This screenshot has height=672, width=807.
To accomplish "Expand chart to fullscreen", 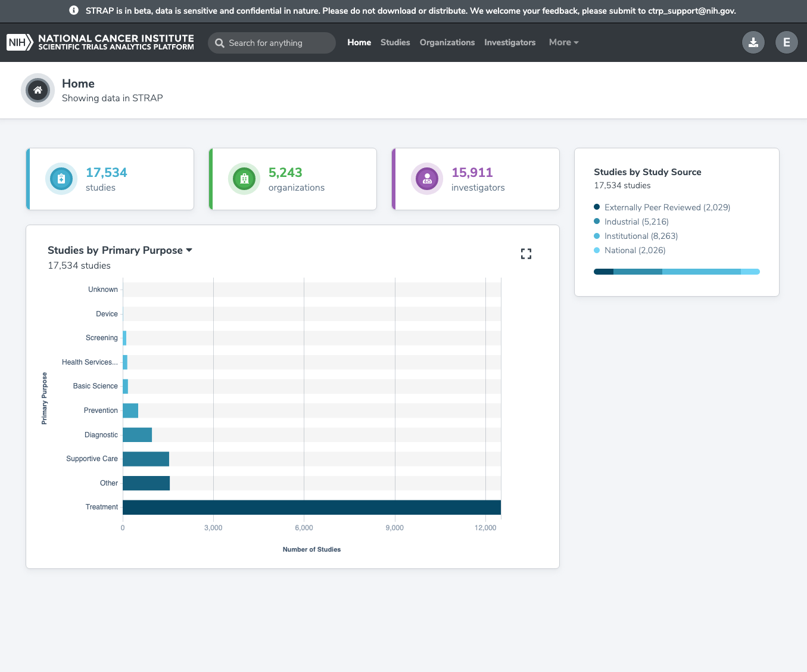I will pyautogui.click(x=526, y=254).
